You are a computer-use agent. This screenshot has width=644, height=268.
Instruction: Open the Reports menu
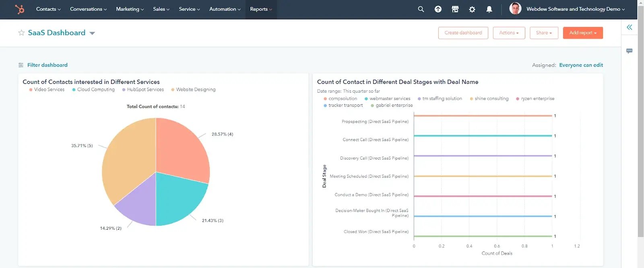[261, 9]
